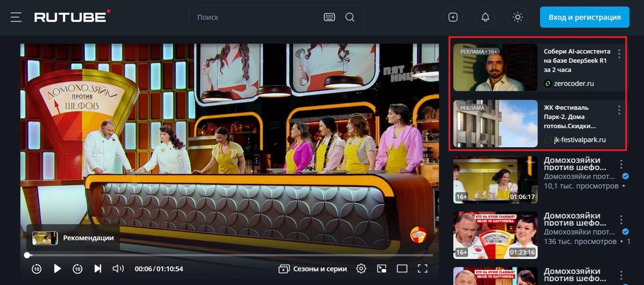
Task: Open notifications bell
Action: pyautogui.click(x=485, y=17)
